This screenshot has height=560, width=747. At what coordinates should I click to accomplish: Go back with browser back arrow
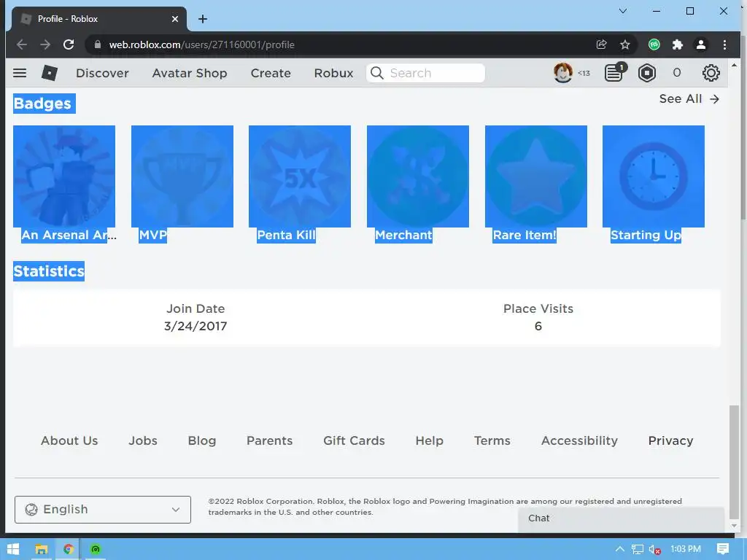[x=21, y=44]
